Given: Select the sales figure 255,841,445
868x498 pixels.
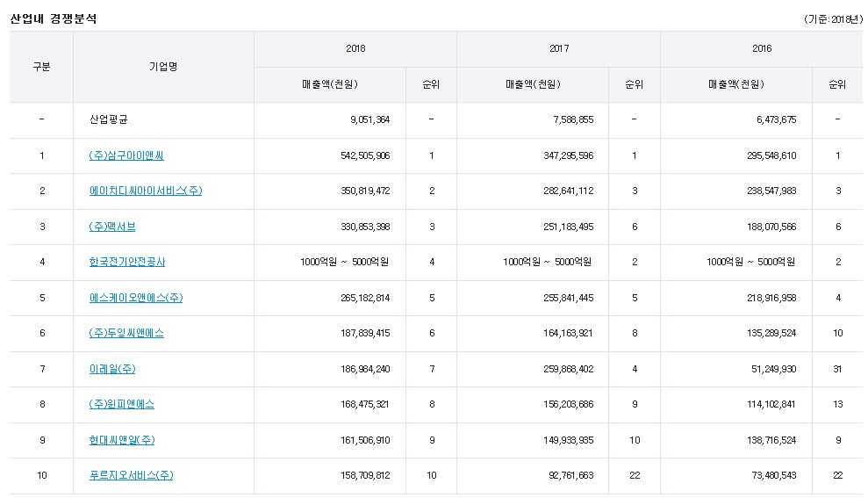Looking at the screenshot, I should 569,298.
